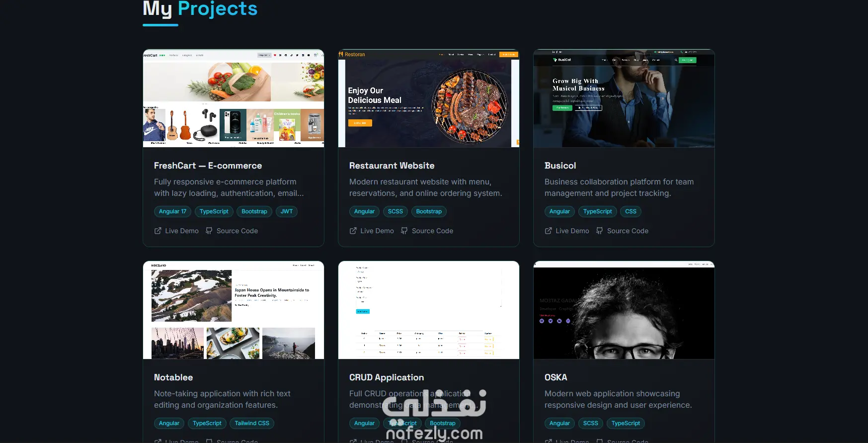Viewport: 868px width, 443px height.
Task: Select the JWT tag on FreshCart
Action: point(287,211)
